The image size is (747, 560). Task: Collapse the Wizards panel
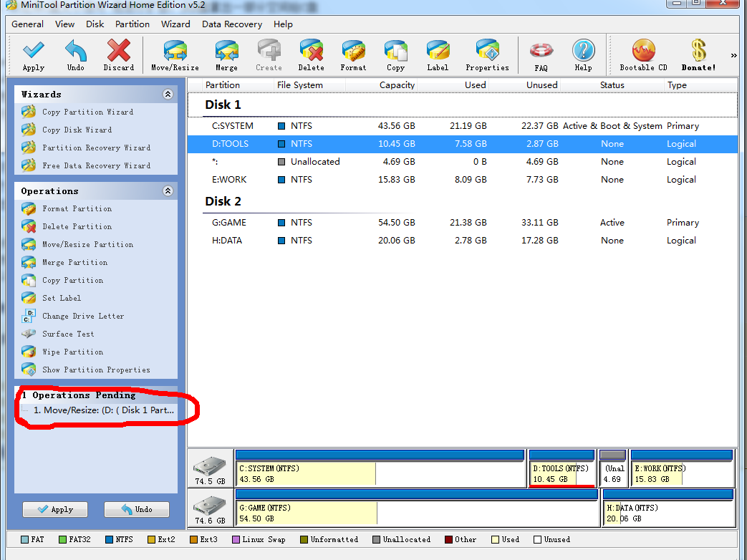pyautogui.click(x=168, y=94)
